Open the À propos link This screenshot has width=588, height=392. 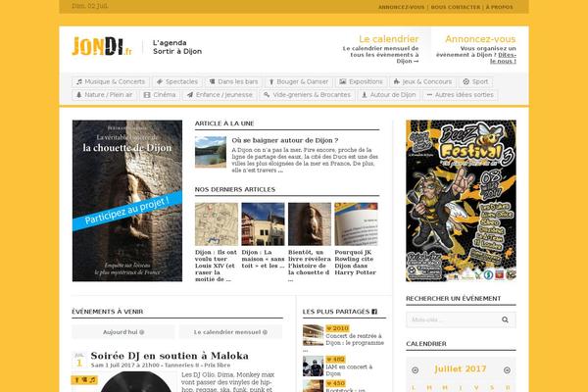tap(499, 7)
